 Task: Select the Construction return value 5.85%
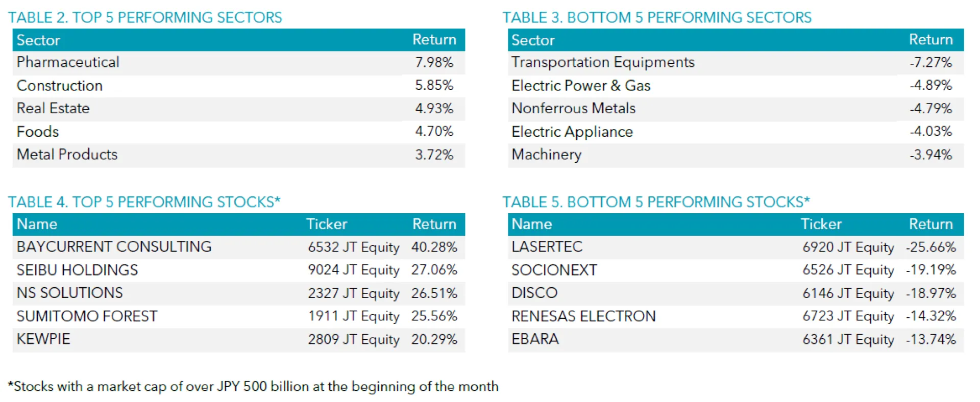pos(434,85)
